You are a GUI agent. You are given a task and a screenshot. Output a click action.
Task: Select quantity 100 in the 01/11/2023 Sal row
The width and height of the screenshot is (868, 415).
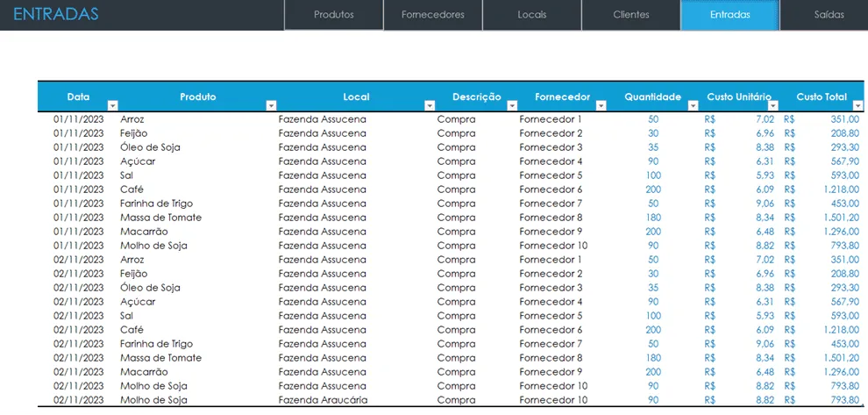[653, 175]
